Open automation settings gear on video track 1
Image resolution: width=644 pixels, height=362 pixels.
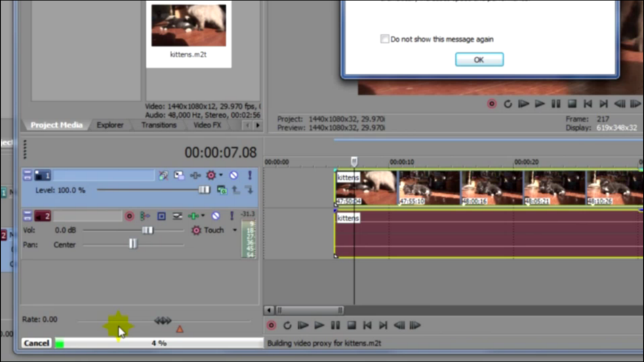pos(211,176)
